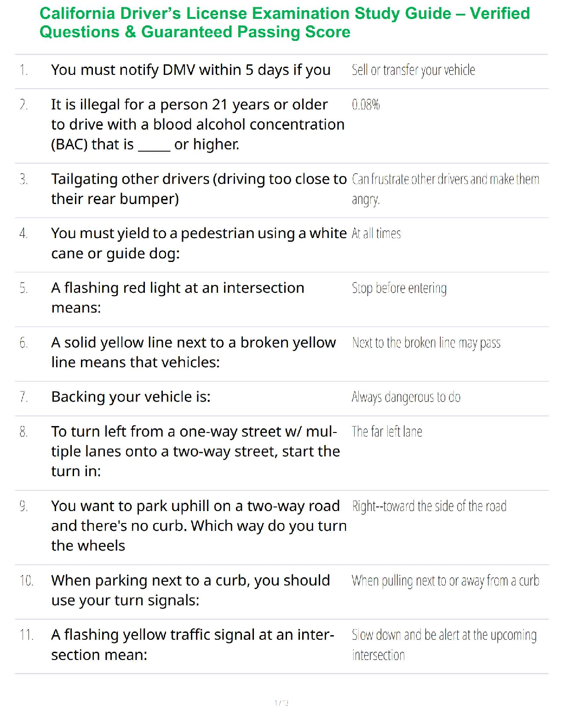Click the solid yellow line question
The image size is (563, 728).
(193, 352)
